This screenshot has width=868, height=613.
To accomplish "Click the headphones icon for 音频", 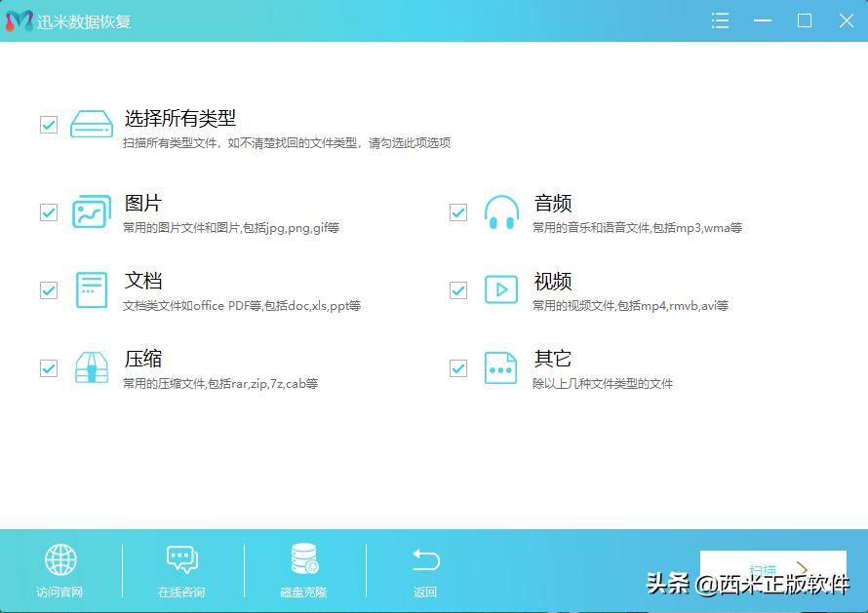I will point(501,211).
